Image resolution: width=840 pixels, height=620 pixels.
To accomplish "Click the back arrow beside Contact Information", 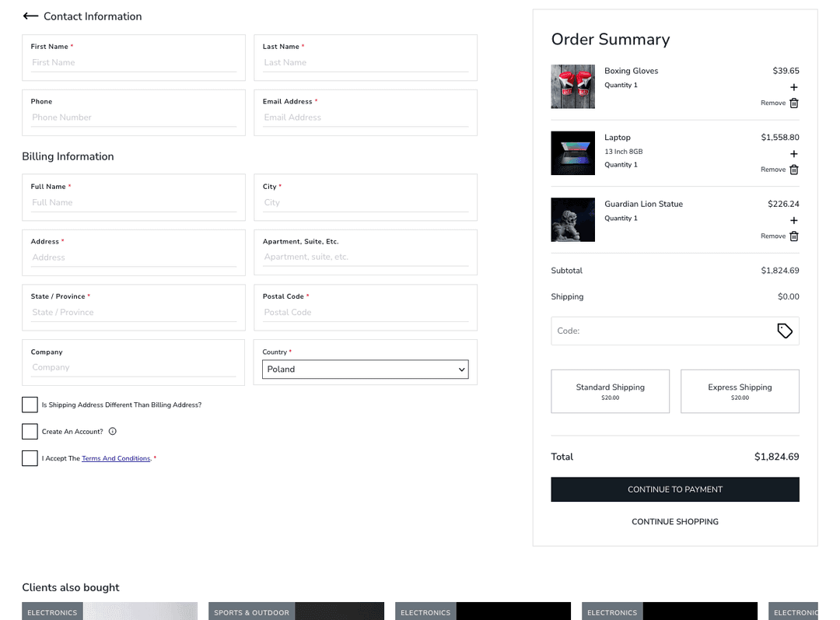I will pyautogui.click(x=30, y=16).
